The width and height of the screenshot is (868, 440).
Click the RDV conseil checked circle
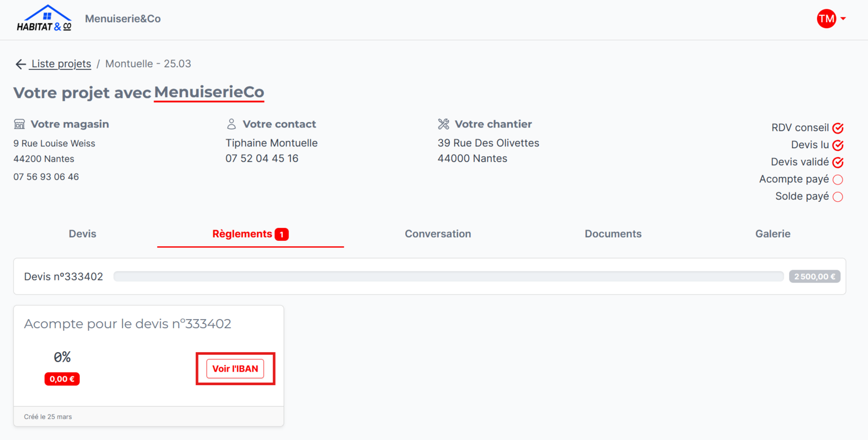pyautogui.click(x=838, y=128)
